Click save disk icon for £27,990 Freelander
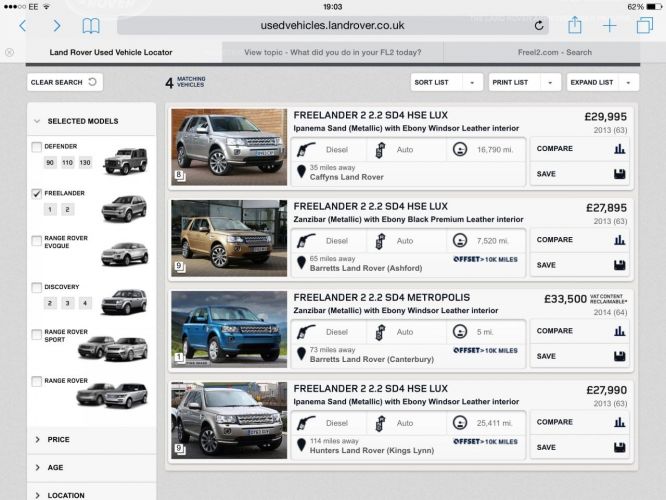The width and height of the screenshot is (666, 500). tap(620, 447)
